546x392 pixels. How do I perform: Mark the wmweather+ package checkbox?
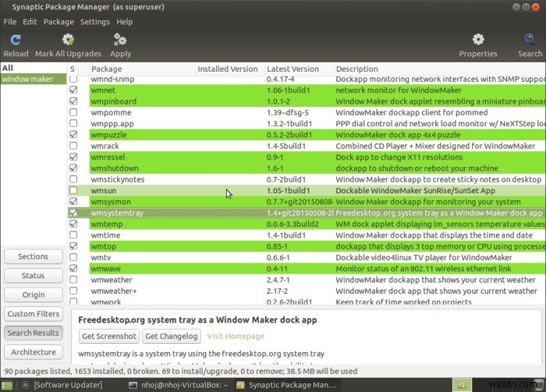[x=73, y=291]
